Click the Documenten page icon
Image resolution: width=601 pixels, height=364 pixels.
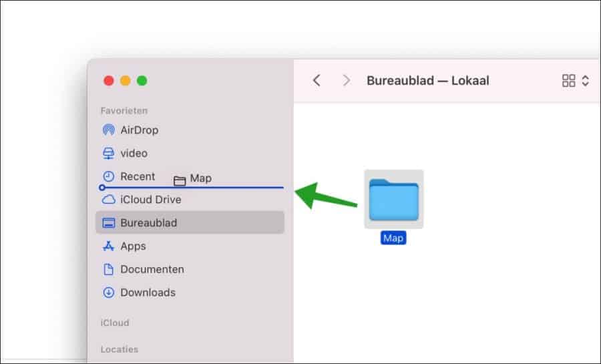[108, 269]
